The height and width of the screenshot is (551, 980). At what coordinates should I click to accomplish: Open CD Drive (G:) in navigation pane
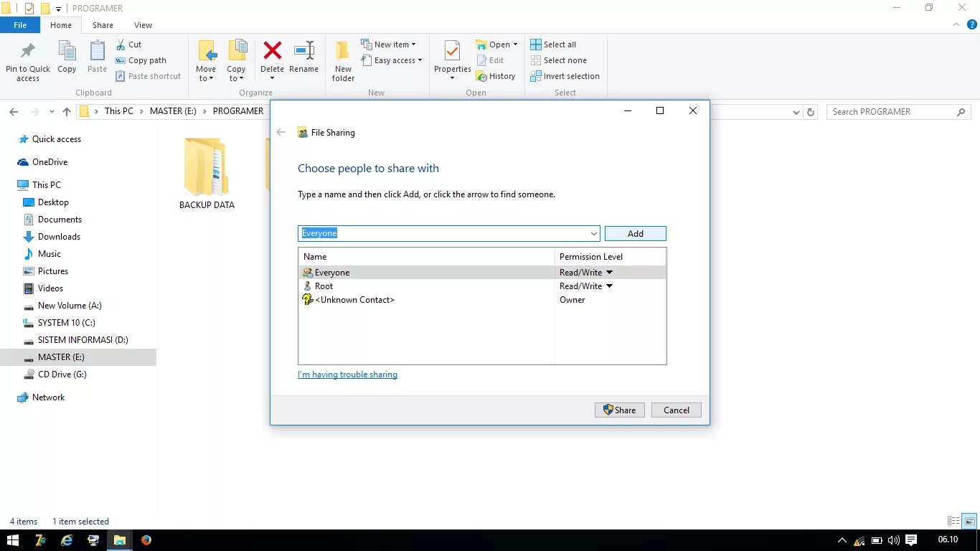[62, 375]
